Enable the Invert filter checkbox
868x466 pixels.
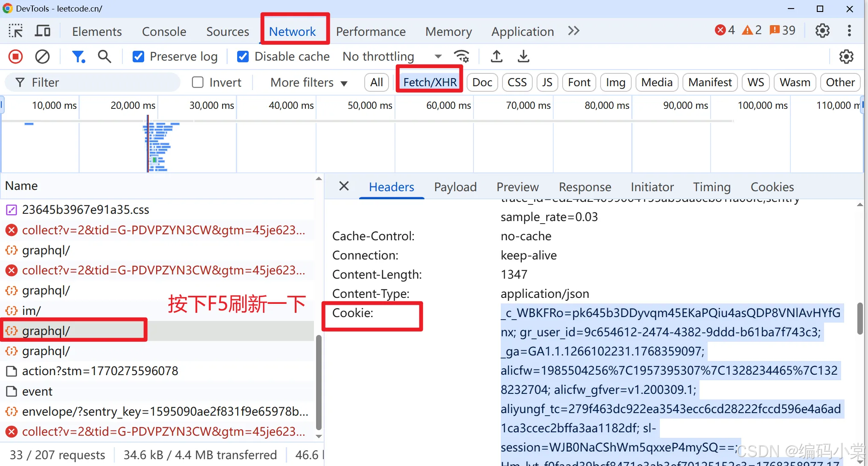(x=197, y=82)
